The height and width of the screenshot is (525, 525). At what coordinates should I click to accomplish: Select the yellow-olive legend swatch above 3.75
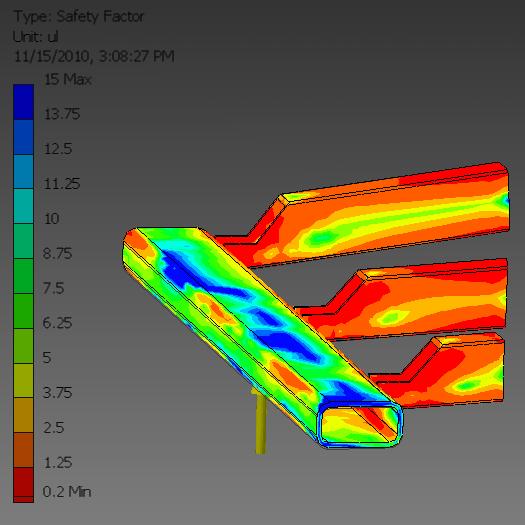pos(23,381)
